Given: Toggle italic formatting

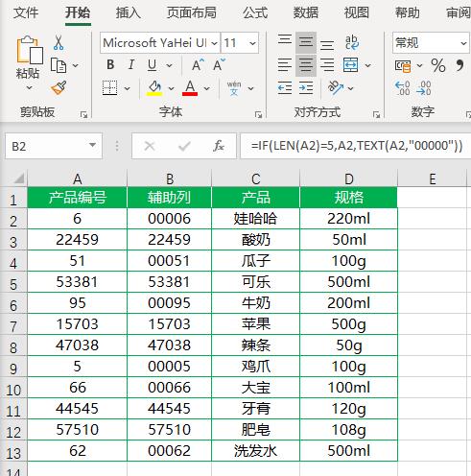Looking at the screenshot, I should [x=131, y=65].
